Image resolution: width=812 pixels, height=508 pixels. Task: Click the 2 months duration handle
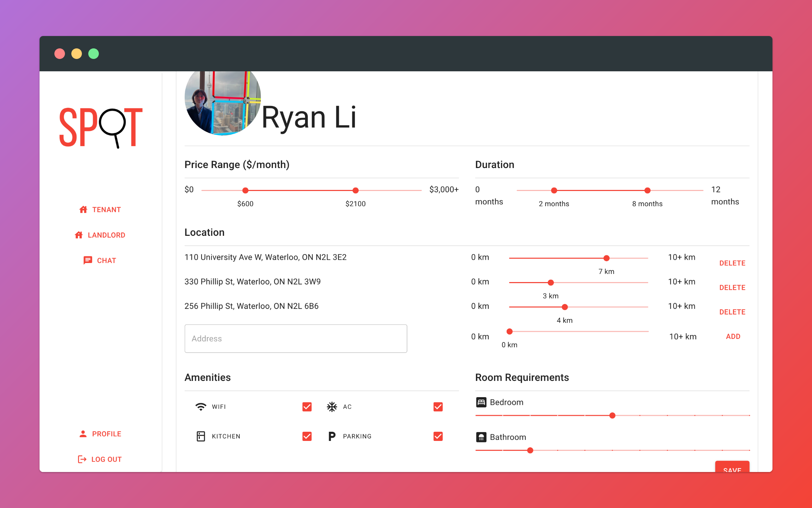[x=554, y=191]
